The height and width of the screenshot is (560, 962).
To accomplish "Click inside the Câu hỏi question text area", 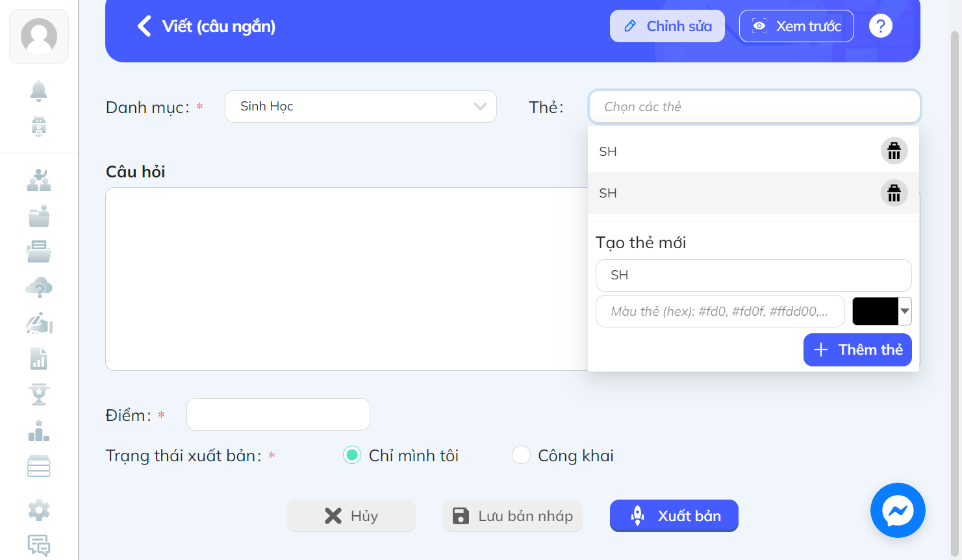I will (x=346, y=279).
